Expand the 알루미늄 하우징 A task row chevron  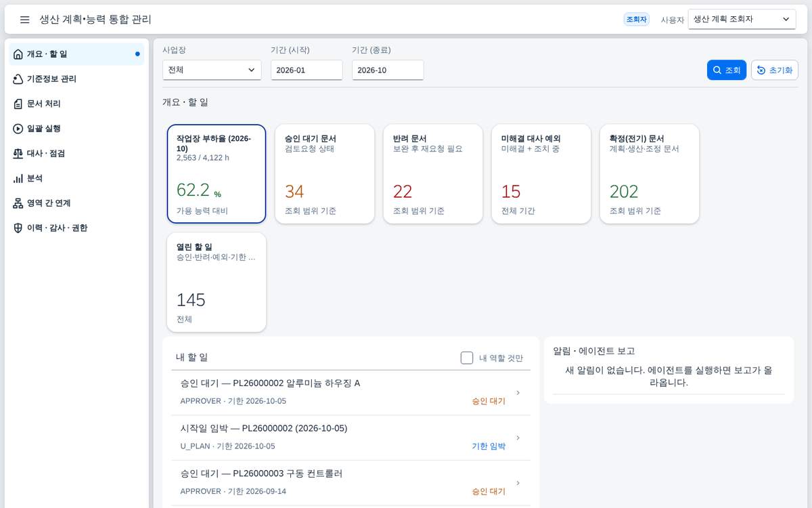tap(518, 392)
